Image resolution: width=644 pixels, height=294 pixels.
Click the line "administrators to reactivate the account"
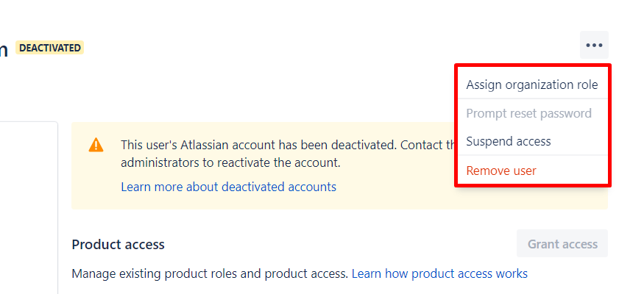tap(230, 162)
